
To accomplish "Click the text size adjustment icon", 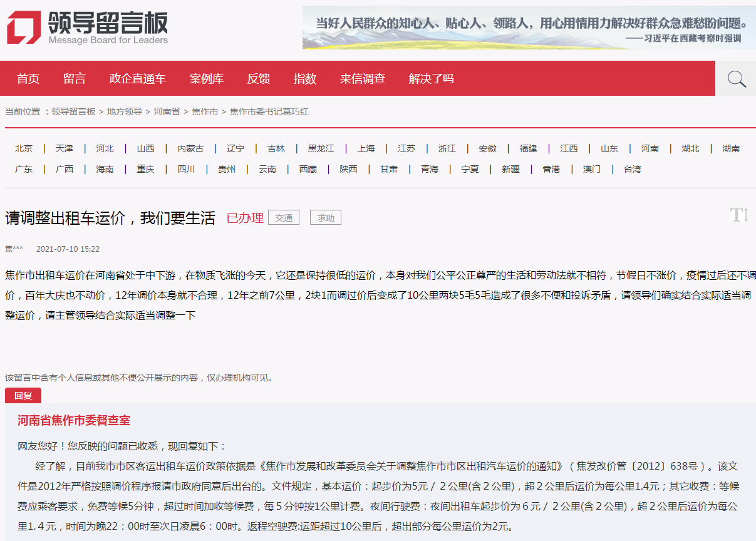I will click(x=739, y=215).
